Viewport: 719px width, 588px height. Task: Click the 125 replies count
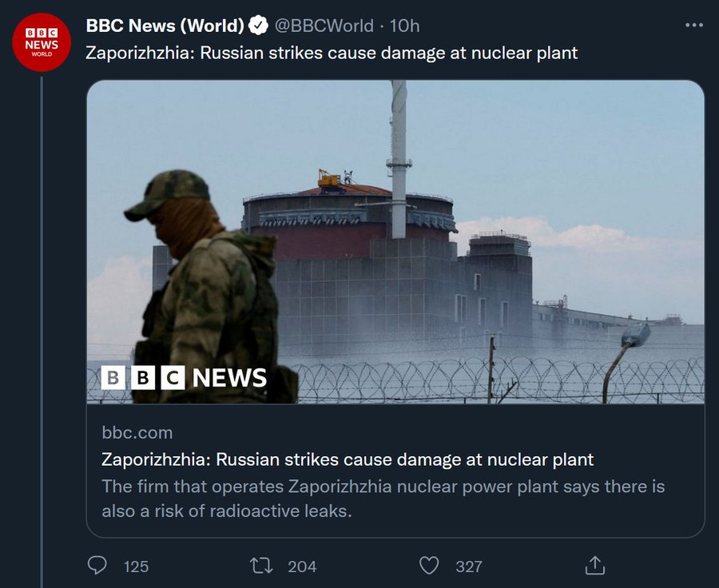coord(136,566)
